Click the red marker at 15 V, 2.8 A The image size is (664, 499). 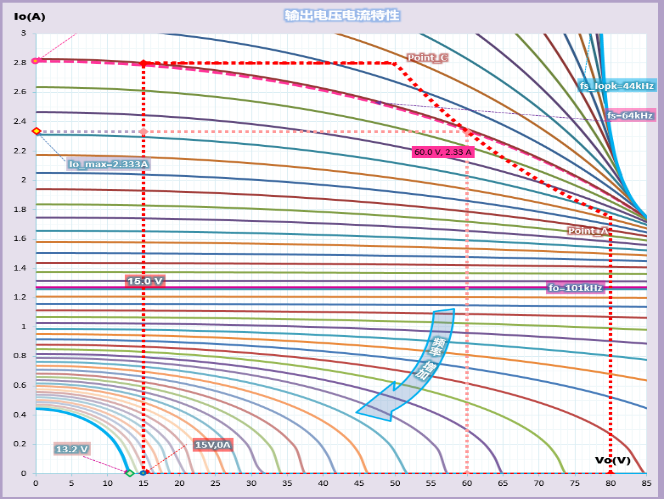tap(144, 63)
